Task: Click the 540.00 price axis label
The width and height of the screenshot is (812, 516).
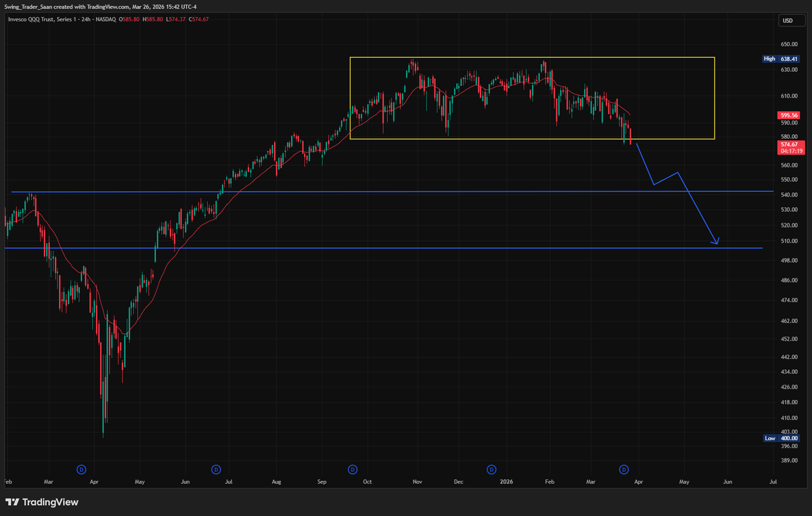Action: point(789,195)
